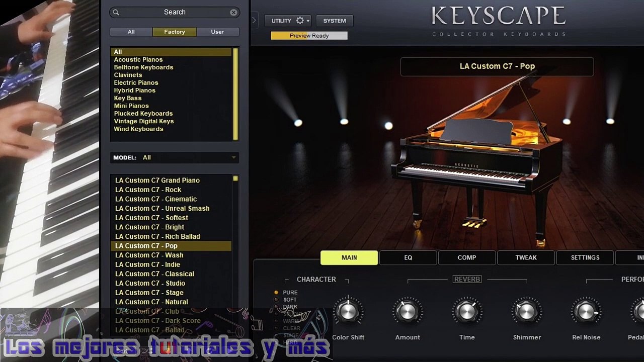The width and height of the screenshot is (644, 362).
Task: Select the SOFT character option
Action: pyautogui.click(x=286, y=300)
